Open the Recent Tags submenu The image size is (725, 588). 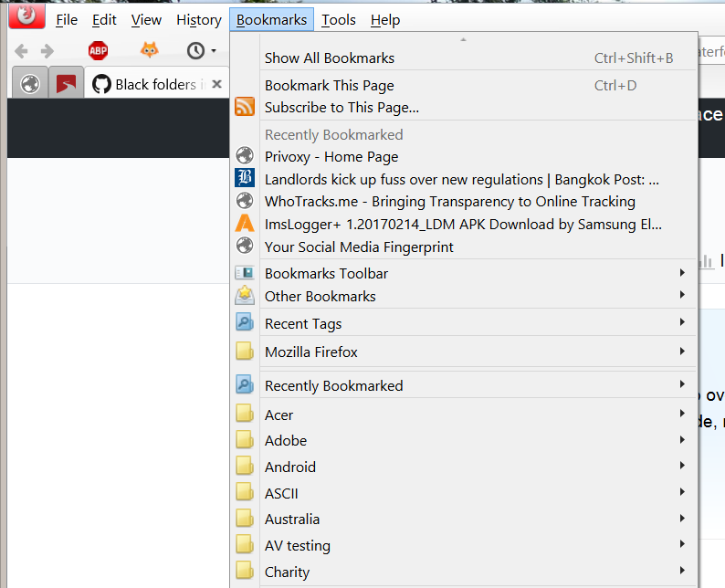click(465, 323)
